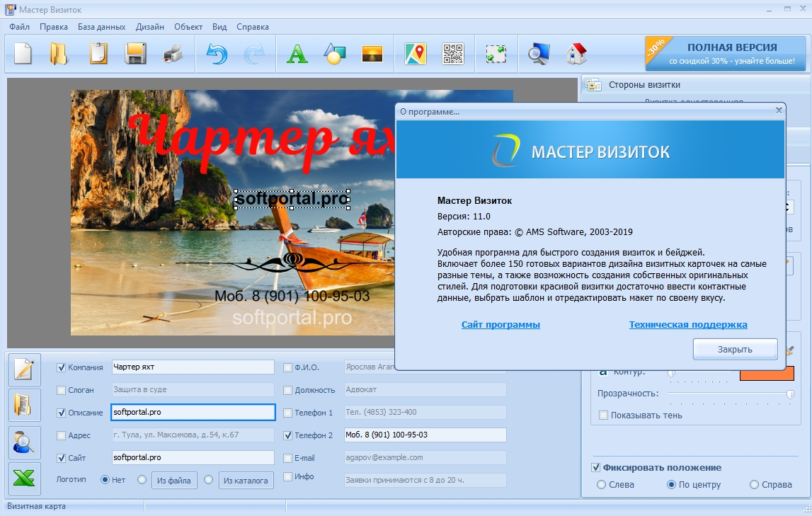812x516 pixels.
Task: Select softportal.pro text object on card
Action: 292,199
